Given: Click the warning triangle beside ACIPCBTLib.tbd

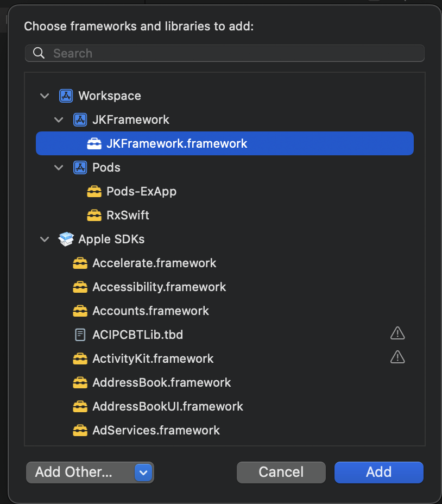Looking at the screenshot, I should tap(397, 333).
